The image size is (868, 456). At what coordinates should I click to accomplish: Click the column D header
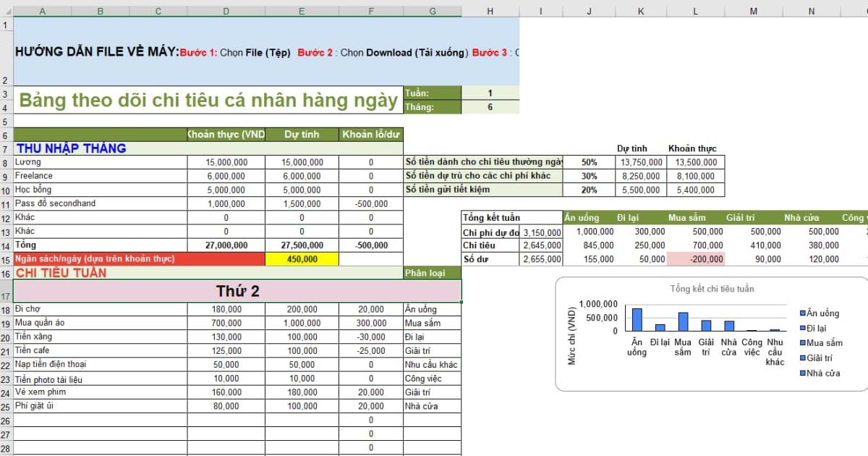[226, 11]
